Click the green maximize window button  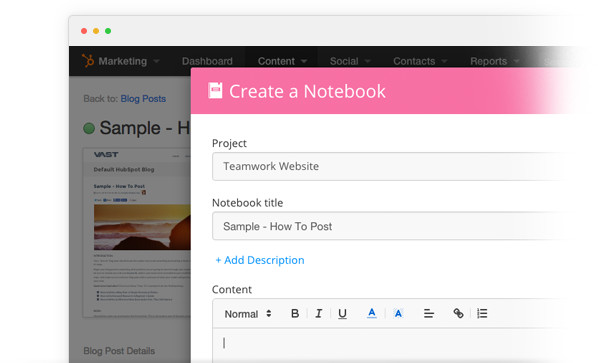point(108,31)
